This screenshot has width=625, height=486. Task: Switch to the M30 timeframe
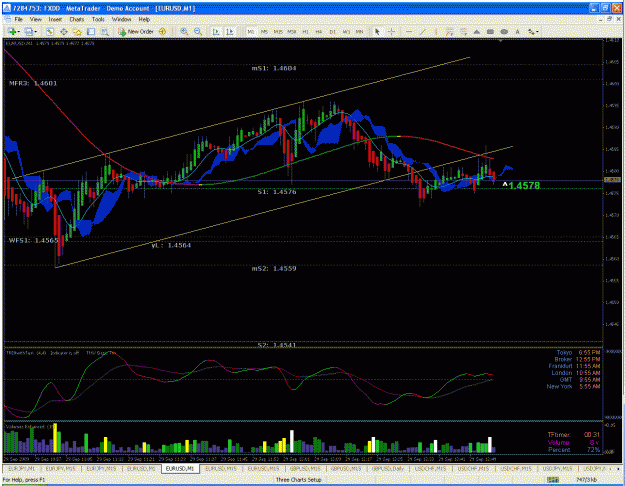point(292,31)
